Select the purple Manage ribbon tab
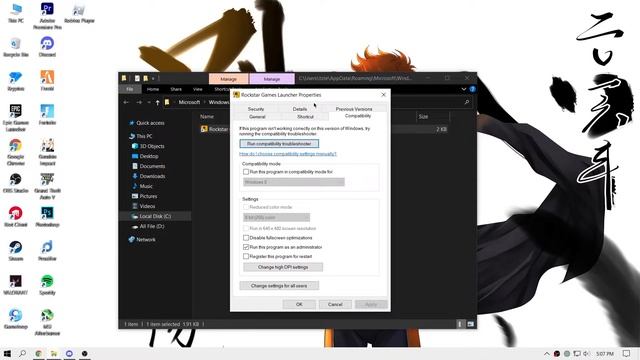 [272, 79]
